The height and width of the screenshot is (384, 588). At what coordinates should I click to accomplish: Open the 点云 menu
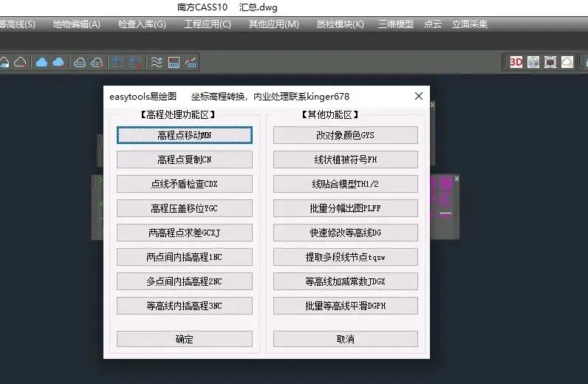coord(433,24)
